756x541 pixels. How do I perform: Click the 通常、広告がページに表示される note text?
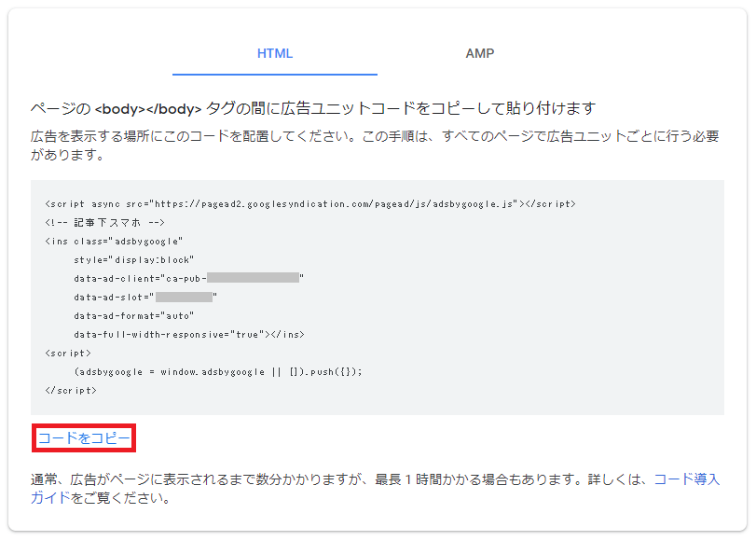[x=375, y=489]
